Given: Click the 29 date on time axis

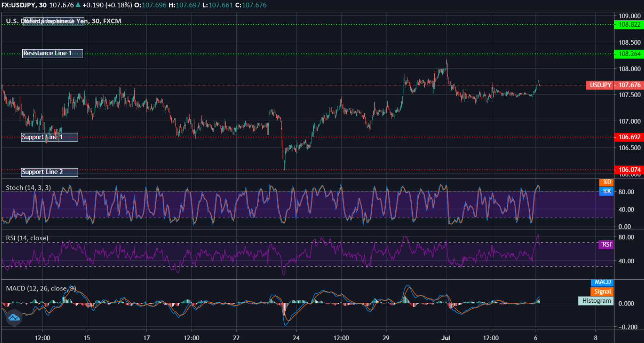Looking at the screenshot, I should pyautogui.click(x=386, y=338).
